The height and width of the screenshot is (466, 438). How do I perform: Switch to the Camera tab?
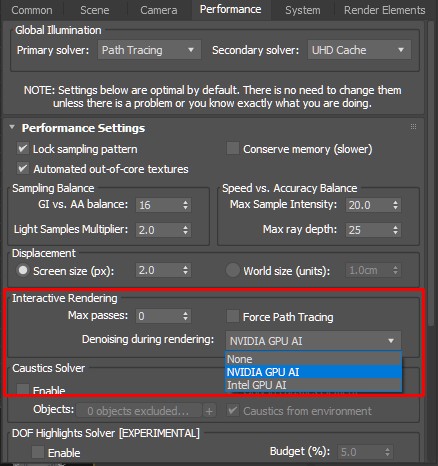(159, 10)
